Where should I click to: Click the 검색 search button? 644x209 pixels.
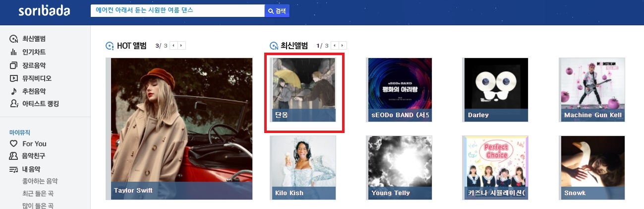click(x=277, y=11)
